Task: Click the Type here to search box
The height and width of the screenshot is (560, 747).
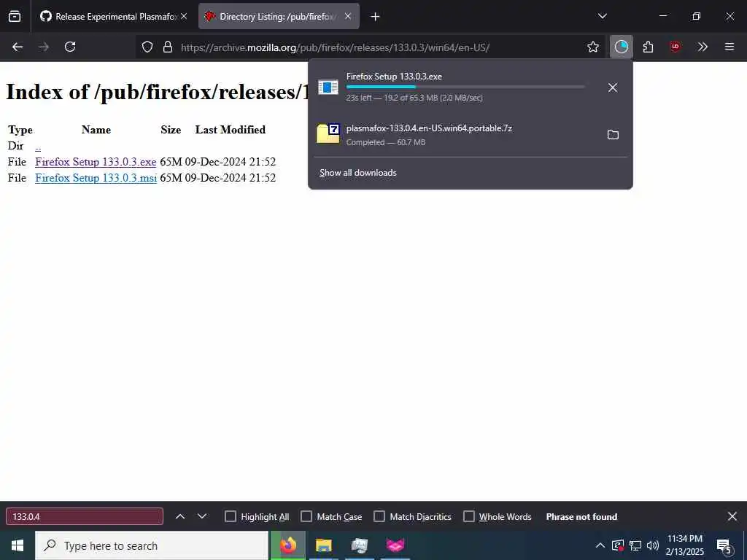Action: pos(152,545)
